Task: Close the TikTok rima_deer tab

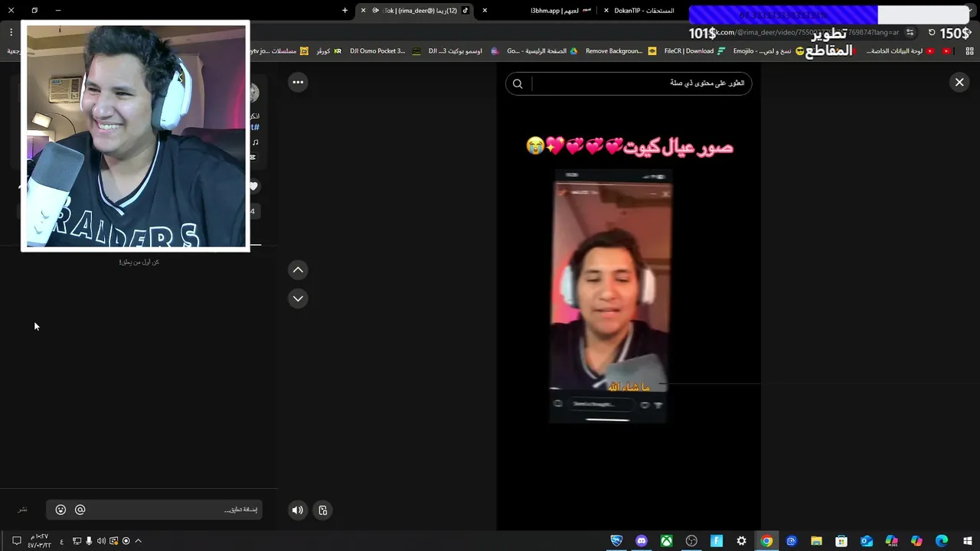Action: (x=363, y=10)
